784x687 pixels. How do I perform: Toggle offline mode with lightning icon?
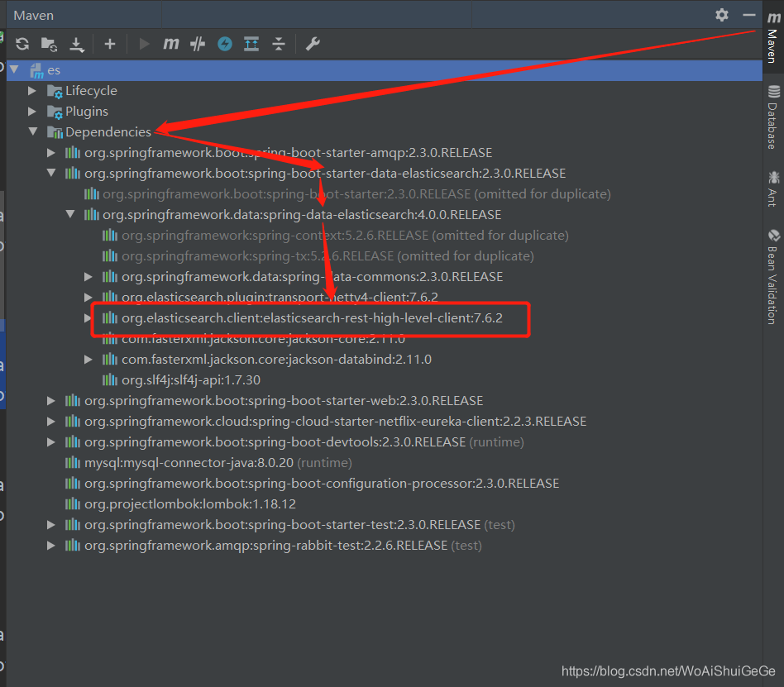223,44
